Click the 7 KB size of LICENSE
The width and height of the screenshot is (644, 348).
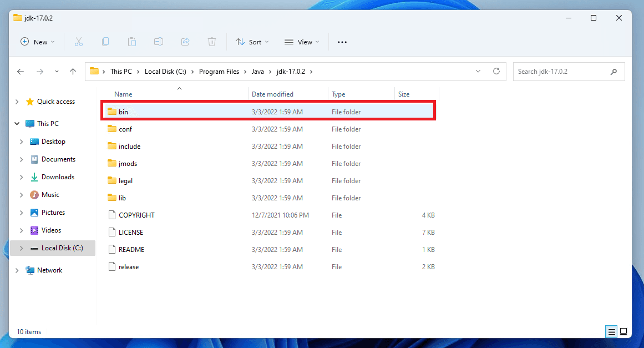(x=428, y=232)
